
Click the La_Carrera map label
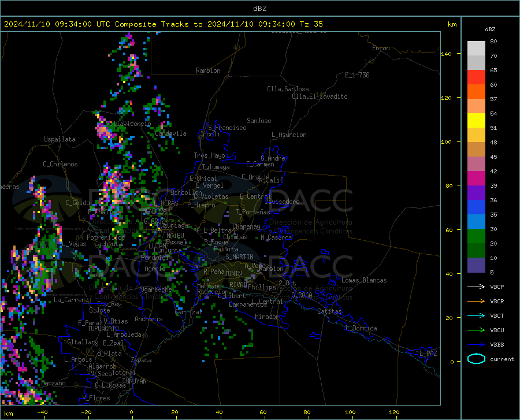(71, 300)
